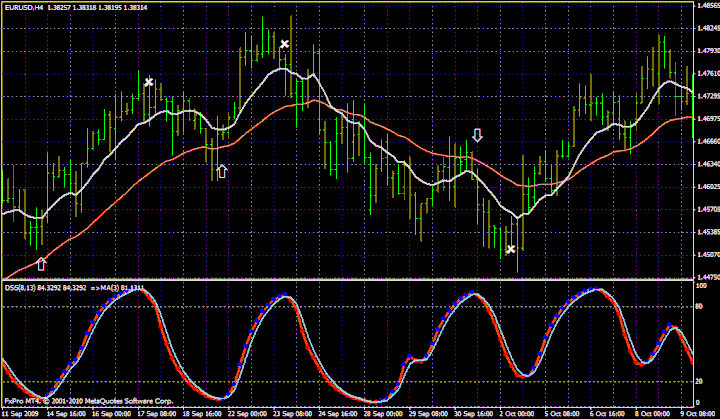Viewport: 720px width, 419px height.
Task: Click the 1.45705 price axis label
Action: point(708,210)
